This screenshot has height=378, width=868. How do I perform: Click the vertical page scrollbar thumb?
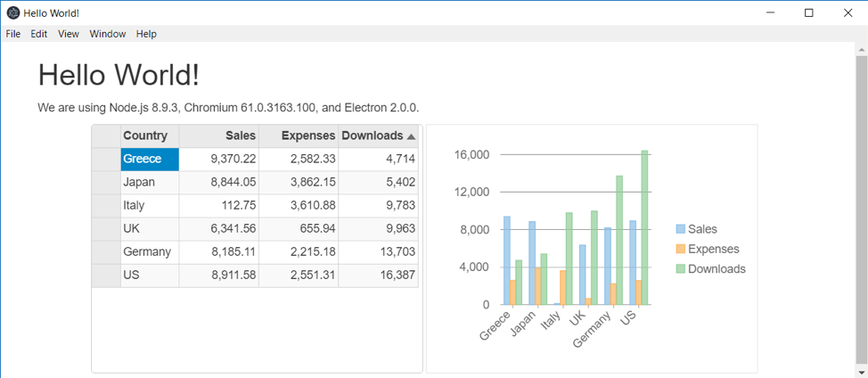pos(862,209)
